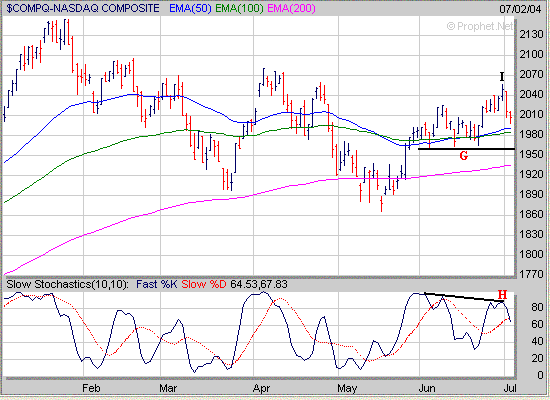
Task: Click the $COMPQ-NASDAQ COMPOSITE chart title
Action: [83, 8]
